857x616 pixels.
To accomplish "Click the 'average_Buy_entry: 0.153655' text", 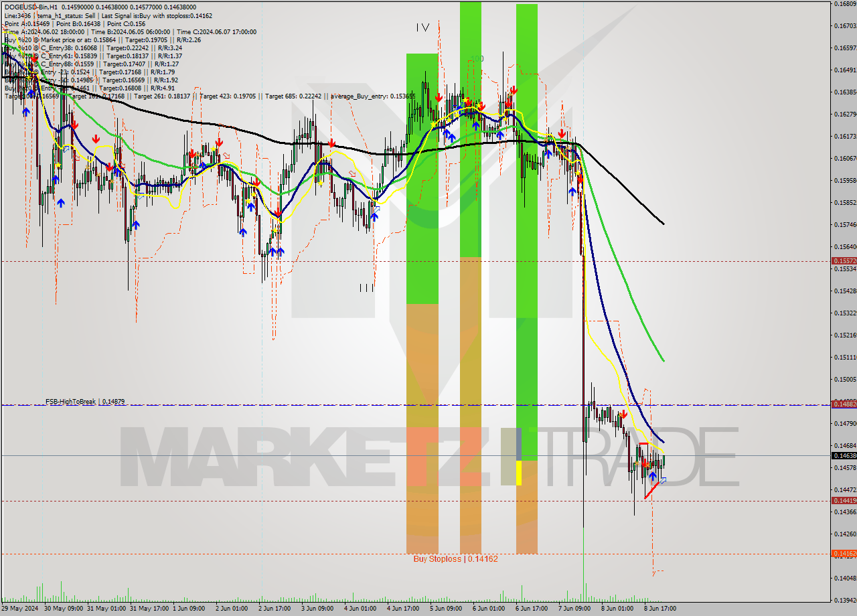I will pos(373,96).
